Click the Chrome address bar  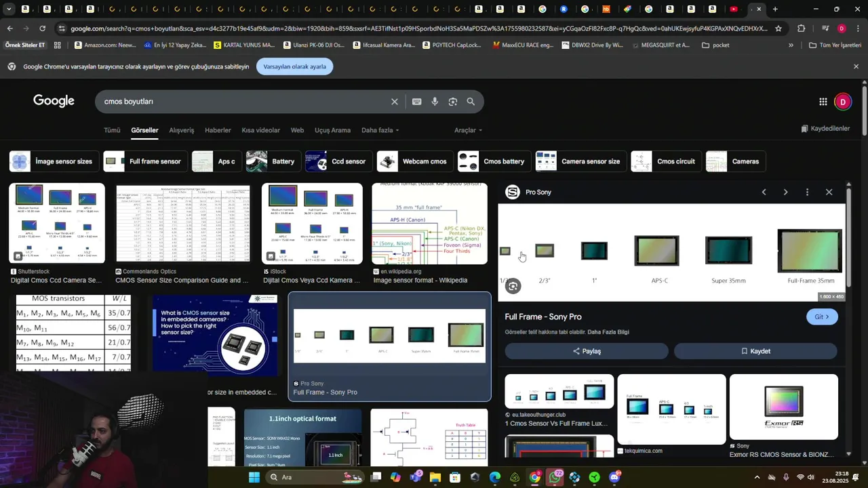[418, 28]
